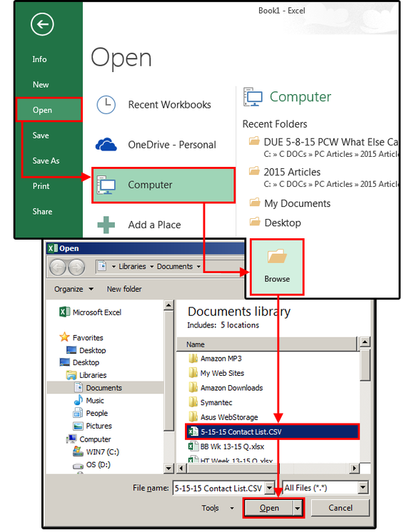
Task: Open the Amazon MP3 folder
Action: [x=216, y=358]
